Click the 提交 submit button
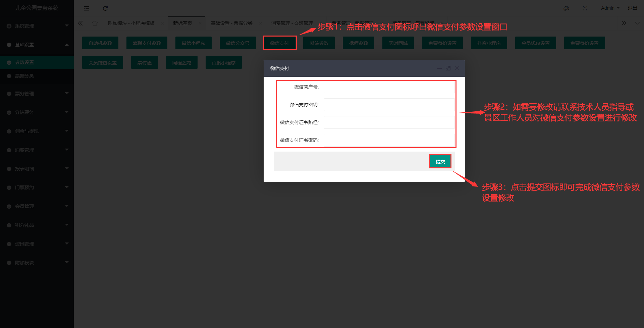The height and width of the screenshot is (328, 644). pyautogui.click(x=440, y=161)
